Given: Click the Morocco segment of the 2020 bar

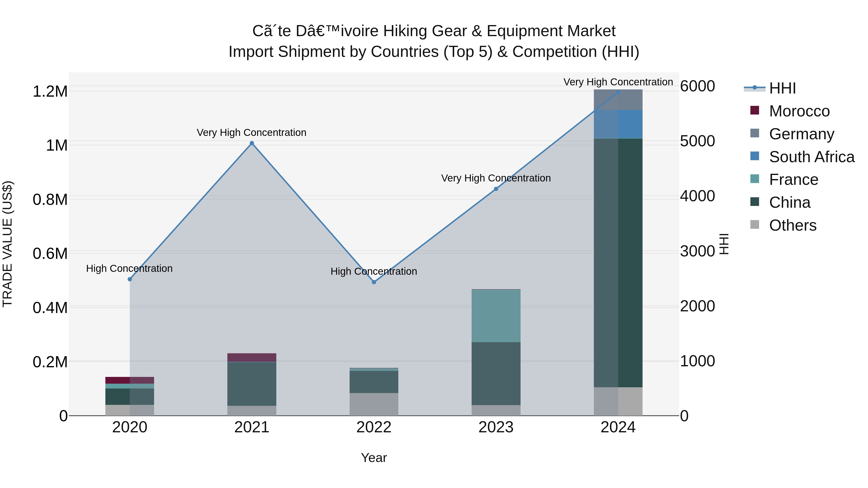Looking at the screenshot, I should (x=130, y=380).
